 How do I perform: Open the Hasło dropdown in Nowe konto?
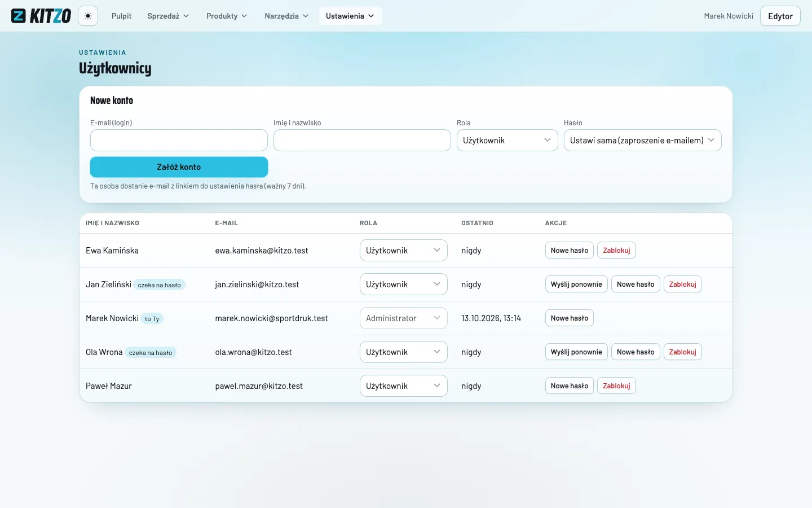[642, 141]
